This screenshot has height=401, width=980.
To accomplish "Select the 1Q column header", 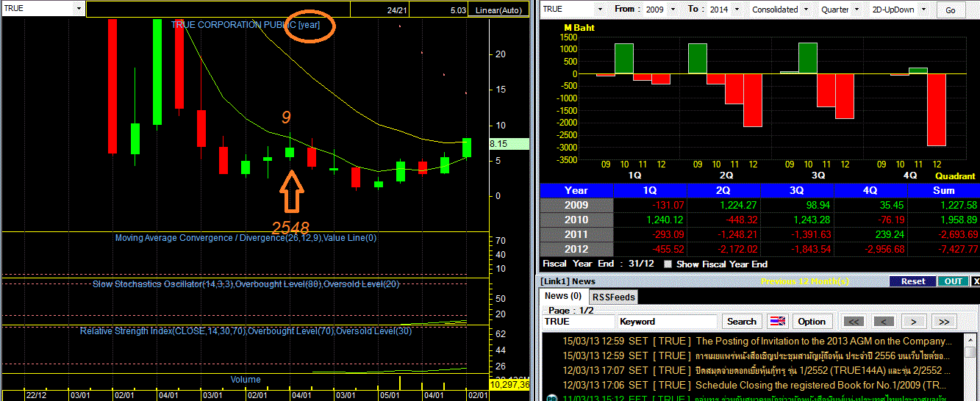I will (x=649, y=190).
